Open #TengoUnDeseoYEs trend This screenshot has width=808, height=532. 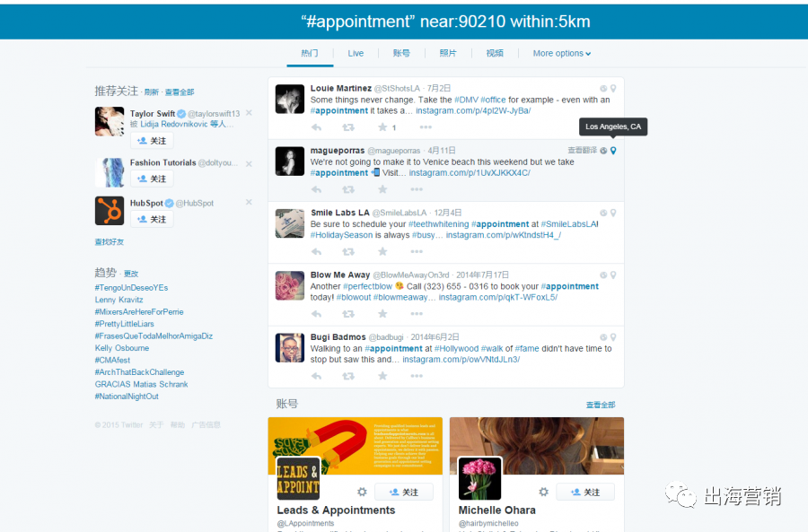[131, 288]
